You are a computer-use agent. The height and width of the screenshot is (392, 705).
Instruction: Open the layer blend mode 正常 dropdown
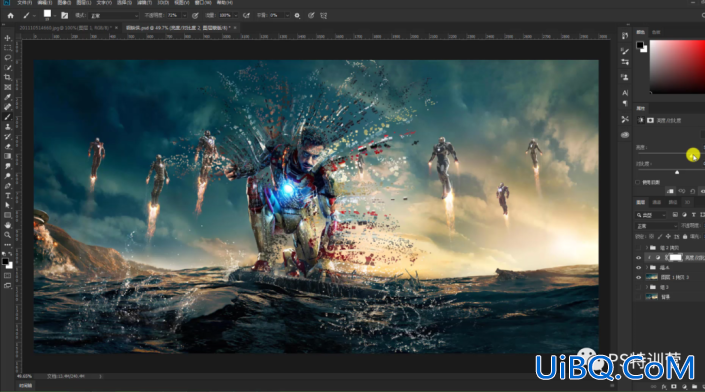click(x=656, y=226)
